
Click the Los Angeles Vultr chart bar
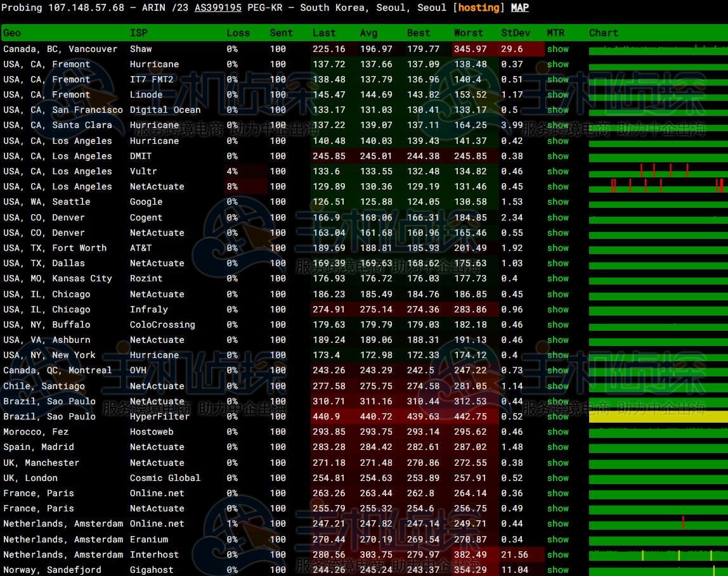point(658,171)
